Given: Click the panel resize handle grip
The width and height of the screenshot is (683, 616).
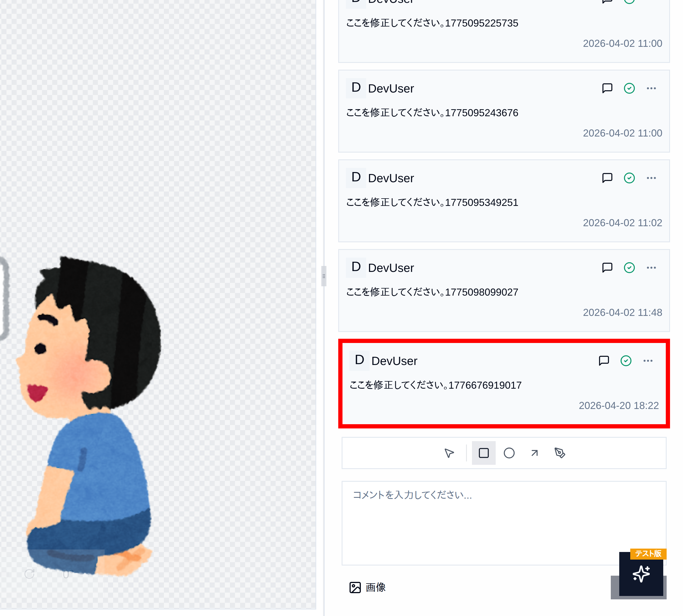Looking at the screenshot, I should (324, 276).
